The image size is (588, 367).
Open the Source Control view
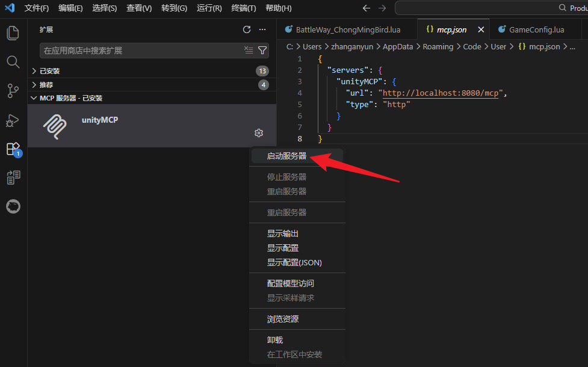pyautogui.click(x=13, y=91)
